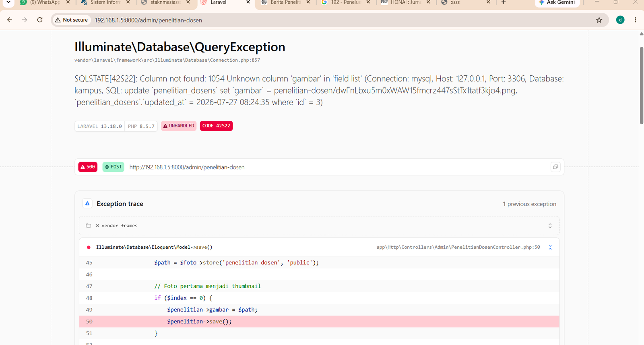Screen dimensions: 644x345
Task: Copy the request URL with copy icon
Action: (555, 167)
